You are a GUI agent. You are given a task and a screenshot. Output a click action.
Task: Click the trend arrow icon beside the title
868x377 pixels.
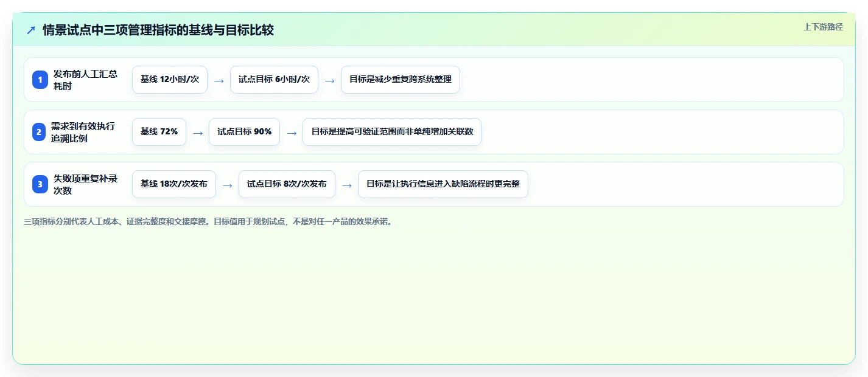[31, 30]
